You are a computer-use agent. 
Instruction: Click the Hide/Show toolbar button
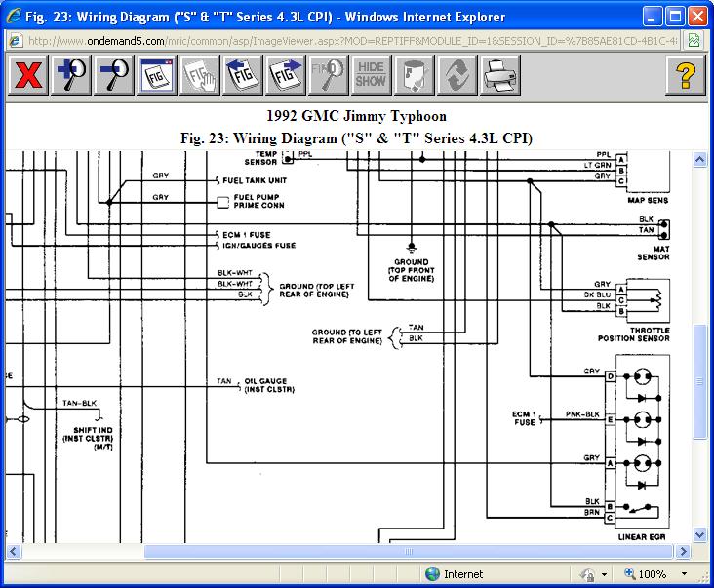click(371, 76)
